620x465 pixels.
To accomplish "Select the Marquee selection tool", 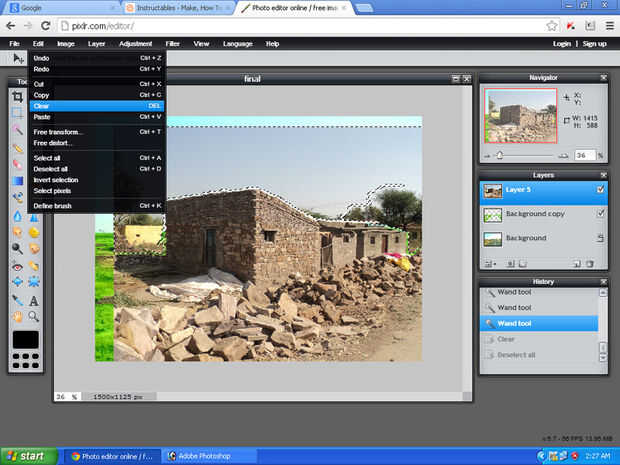I will [x=17, y=113].
